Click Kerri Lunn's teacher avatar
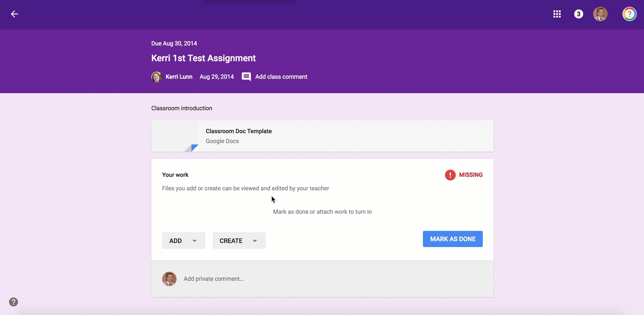644x315 pixels. [157, 77]
